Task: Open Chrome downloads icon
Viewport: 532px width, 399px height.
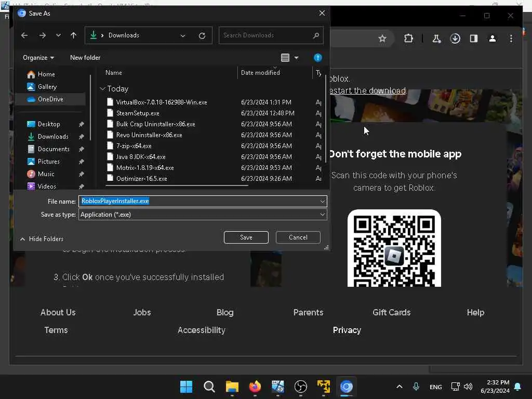Action: pos(455,38)
